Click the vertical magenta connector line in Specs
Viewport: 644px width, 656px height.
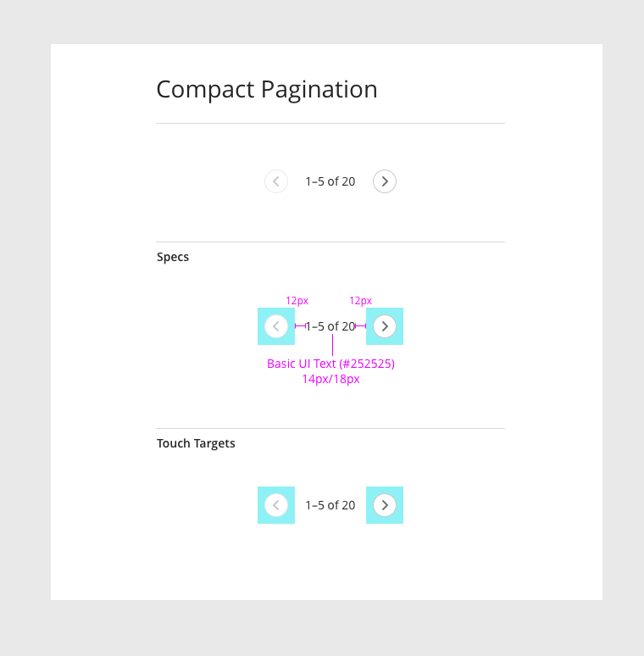pyautogui.click(x=332, y=345)
